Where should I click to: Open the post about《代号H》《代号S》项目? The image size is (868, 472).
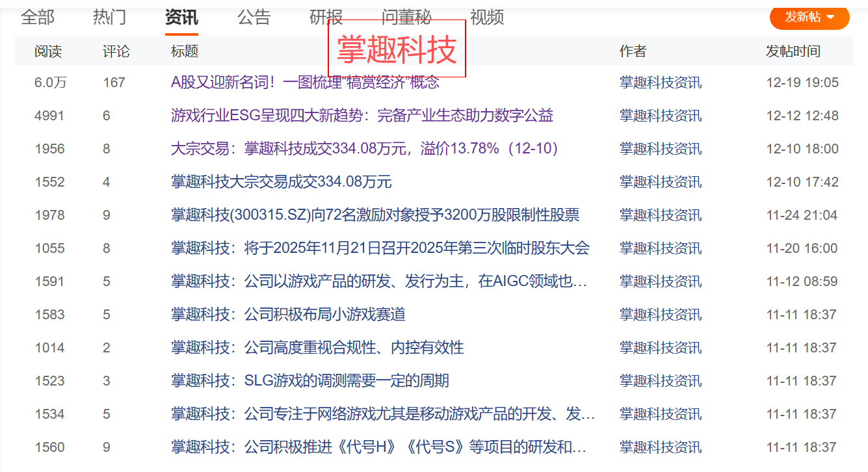pyautogui.click(x=379, y=447)
